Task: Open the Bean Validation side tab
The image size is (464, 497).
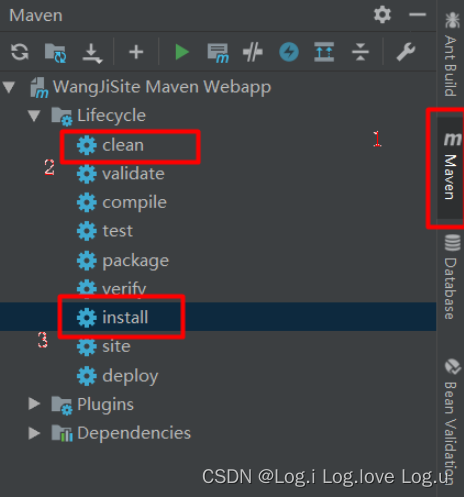Action: pos(451,422)
